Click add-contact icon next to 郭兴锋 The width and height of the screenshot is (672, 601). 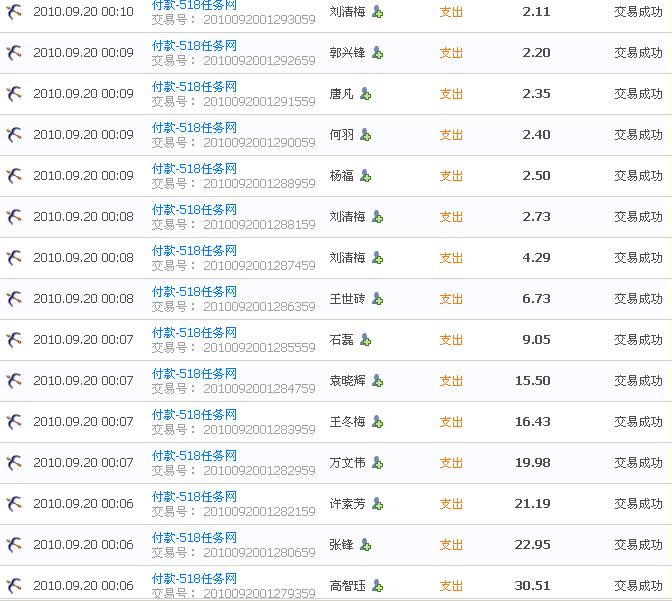point(377,53)
